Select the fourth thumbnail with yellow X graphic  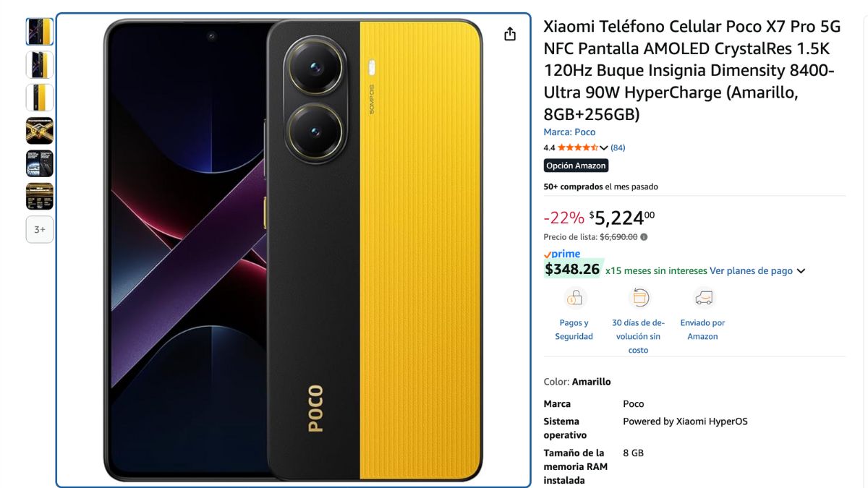40,131
